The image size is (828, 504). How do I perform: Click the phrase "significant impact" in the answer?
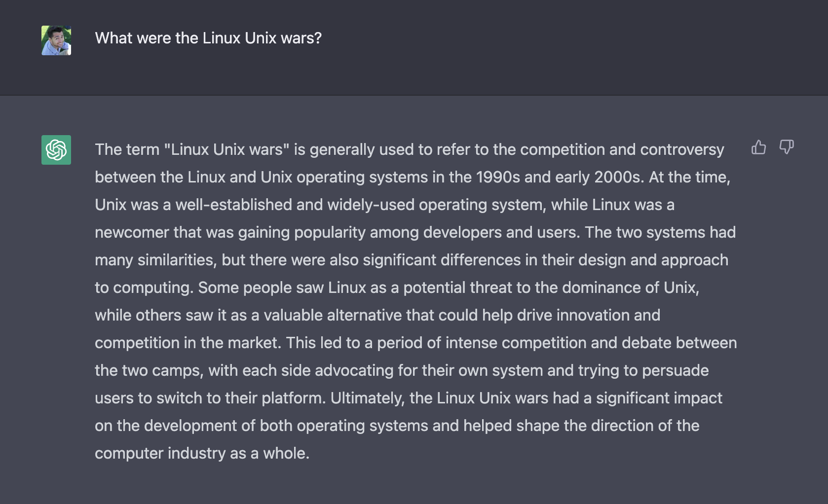click(x=659, y=398)
